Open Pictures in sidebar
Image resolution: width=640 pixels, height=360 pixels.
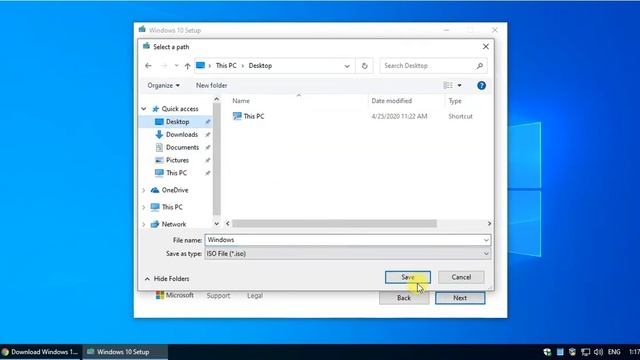click(177, 160)
